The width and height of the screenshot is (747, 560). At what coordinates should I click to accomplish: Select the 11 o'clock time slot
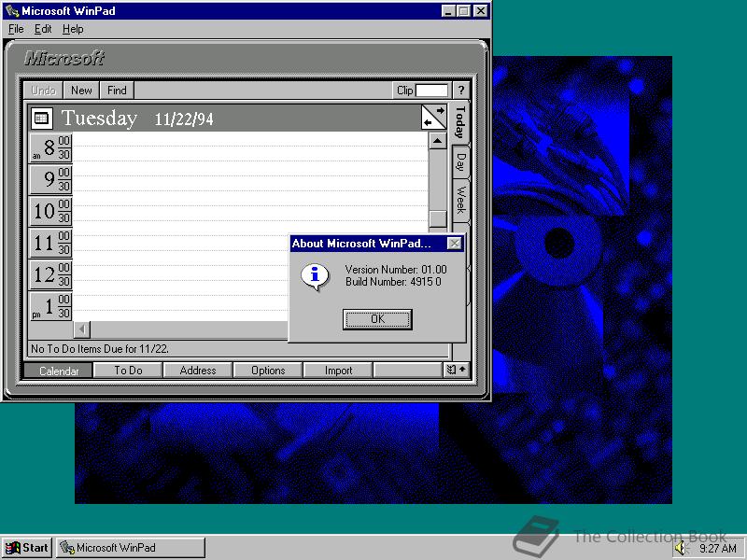pyautogui.click(x=50, y=244)
